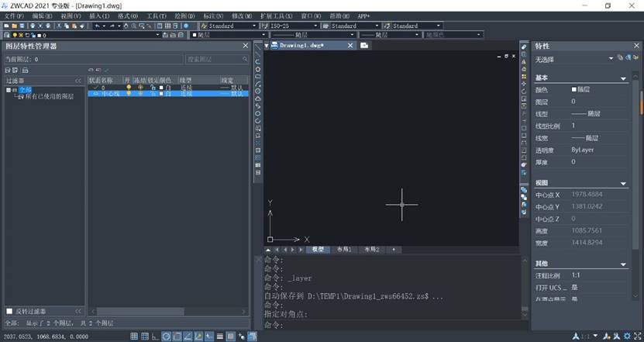This screenshot has width=644, height=342.
Task: Toggle on/off lightbulb for layer 中心线
Action: 129,93
